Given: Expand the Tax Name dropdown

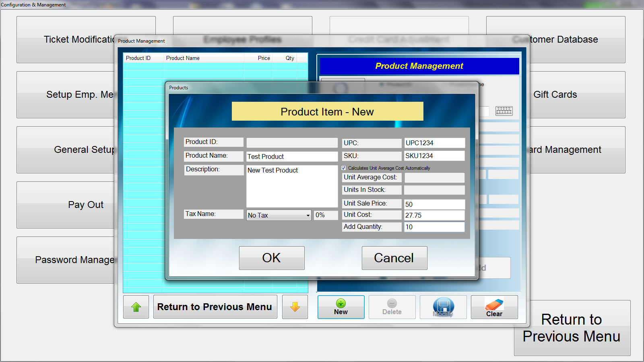Looking at the screenshot, I should pyautogui.click(x=308, y=216).
